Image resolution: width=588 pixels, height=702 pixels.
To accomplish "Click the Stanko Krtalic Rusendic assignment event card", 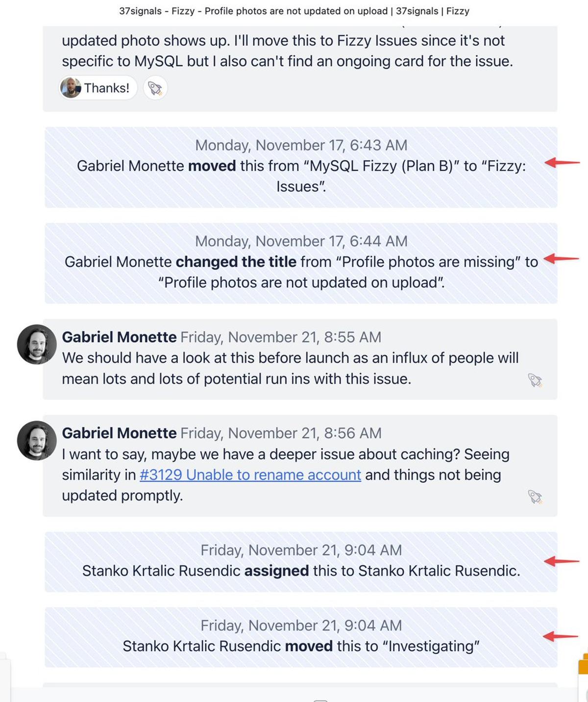I will tap(301, 560).
